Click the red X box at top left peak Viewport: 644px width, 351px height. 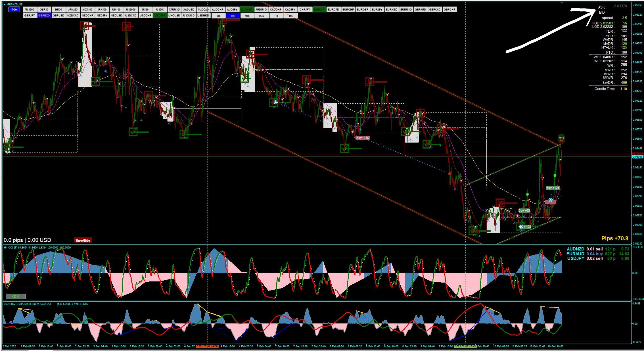[x=84, y=26]
